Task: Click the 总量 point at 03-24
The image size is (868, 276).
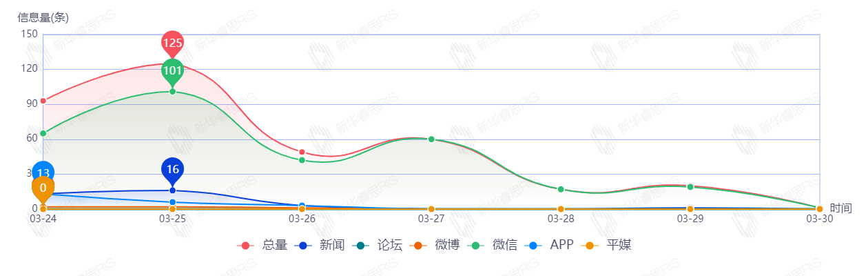Action: (43, 101)
